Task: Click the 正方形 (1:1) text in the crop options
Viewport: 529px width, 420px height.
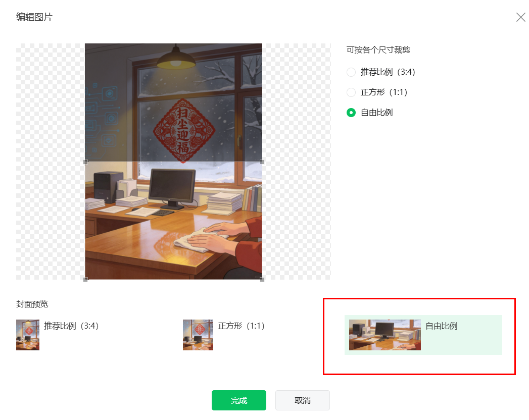Action: [384, 92]
